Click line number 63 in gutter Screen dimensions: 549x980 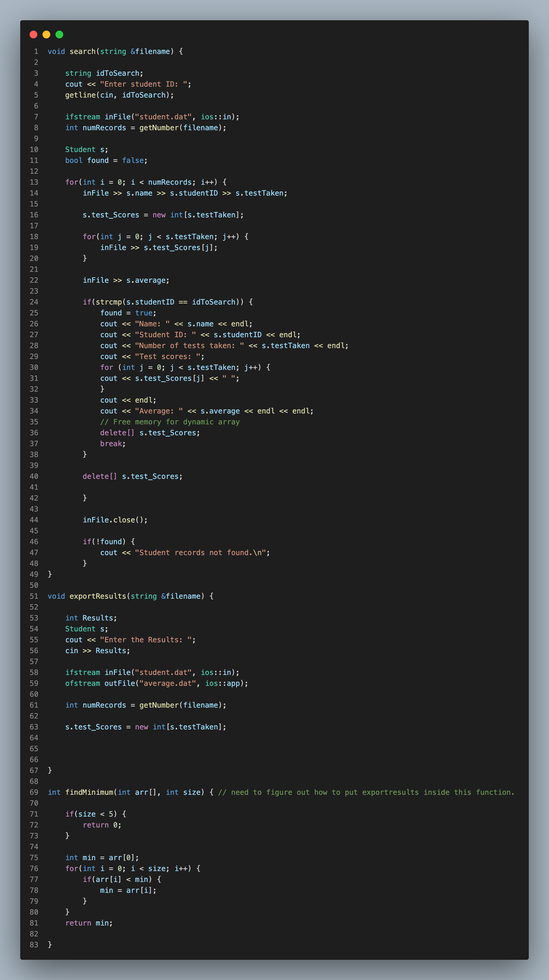pos(34,727)
